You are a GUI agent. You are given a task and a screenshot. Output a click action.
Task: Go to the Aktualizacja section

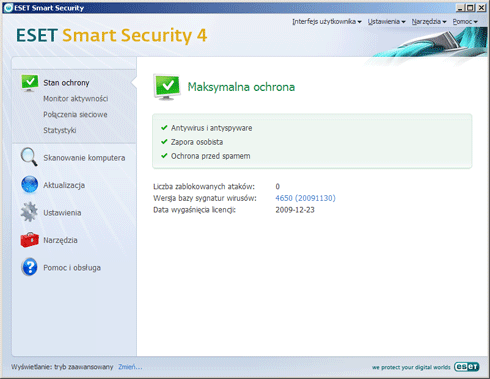64,185
